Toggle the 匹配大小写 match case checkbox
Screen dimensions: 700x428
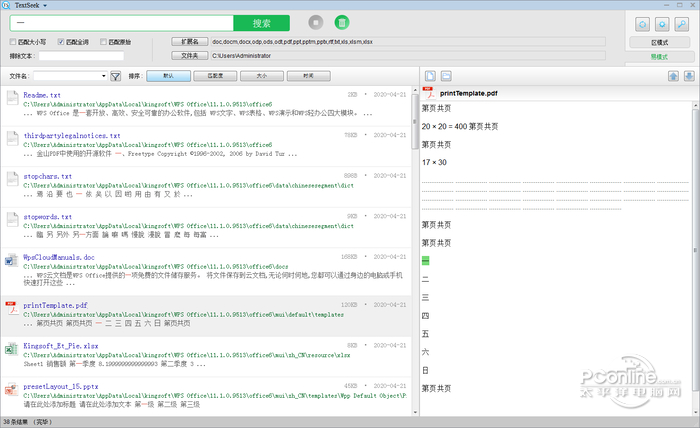click(x=12, y=42)
